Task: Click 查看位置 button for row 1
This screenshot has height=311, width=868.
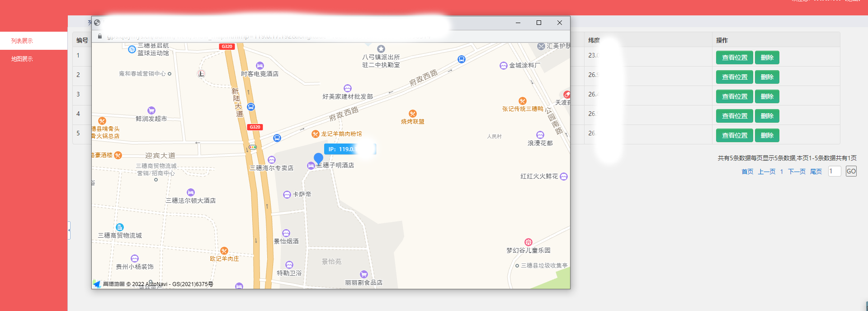Action: coord(735,57)
